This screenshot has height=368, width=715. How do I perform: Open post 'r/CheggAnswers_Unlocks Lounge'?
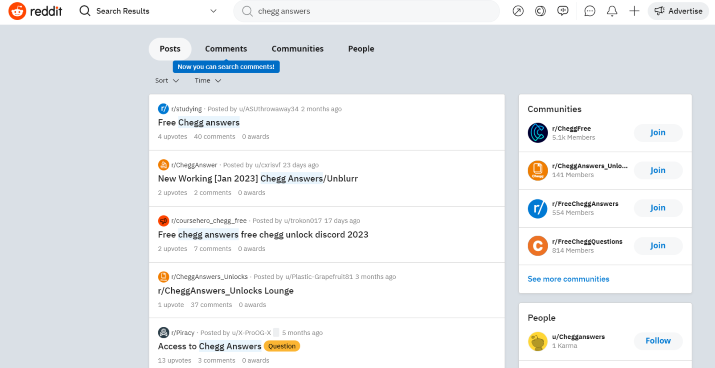point(226,291)
